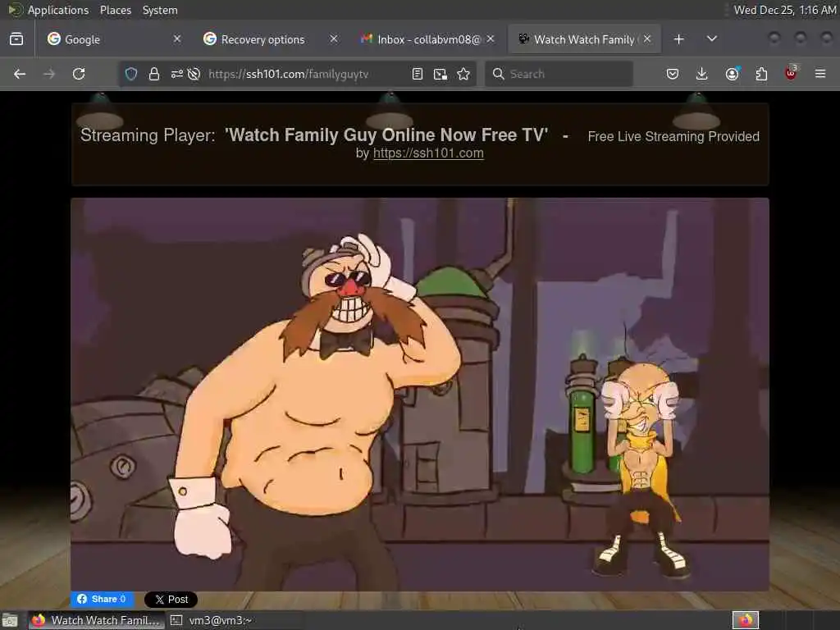
Task: Show site security padlock info
Action: 154,74
